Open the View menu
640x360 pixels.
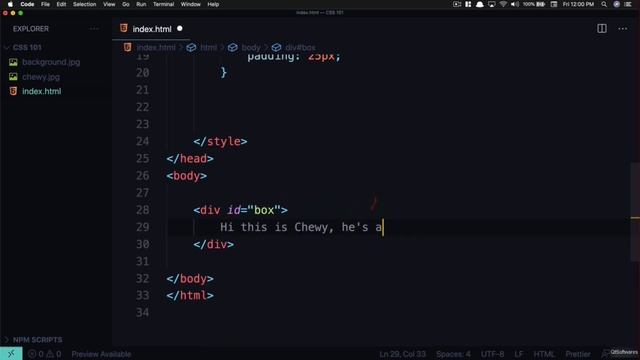[109, 4]
